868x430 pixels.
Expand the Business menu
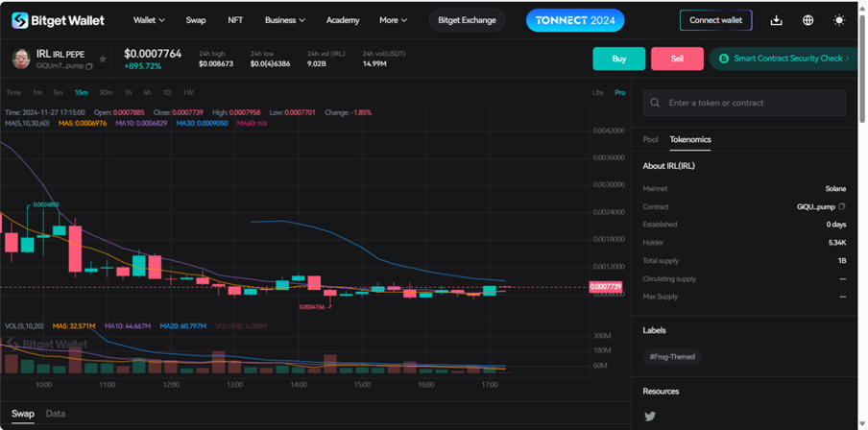click(x=285, y=20)
